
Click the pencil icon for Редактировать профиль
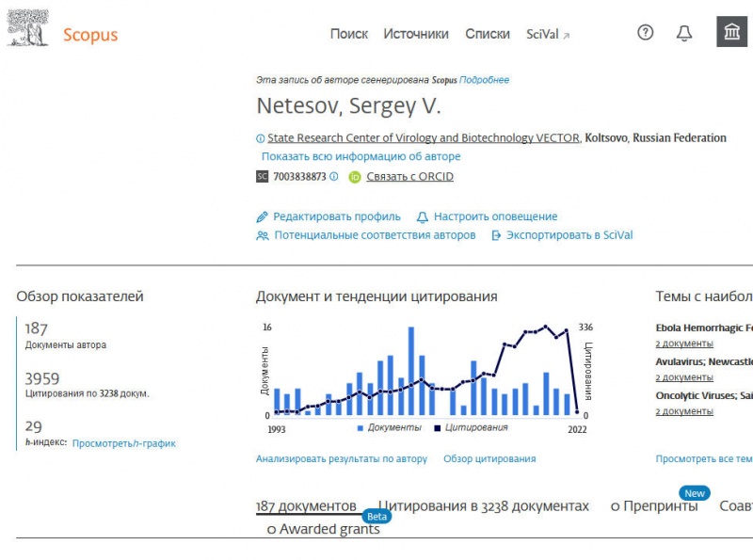click(x=263, y=216)
